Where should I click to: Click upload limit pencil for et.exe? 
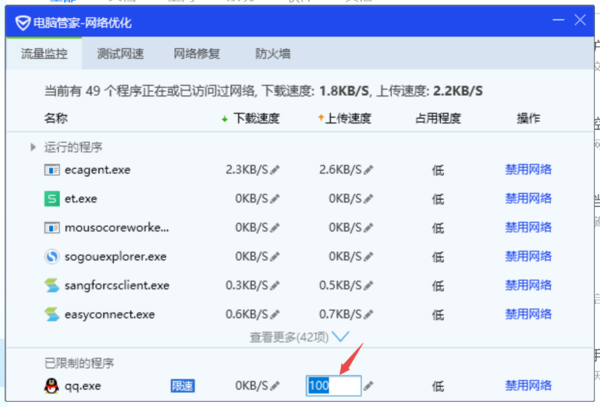369,199
